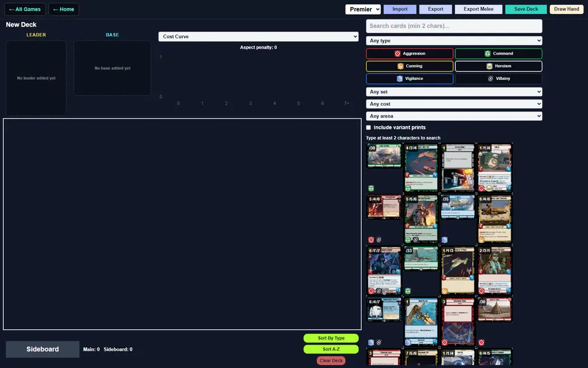Viewport: 588px width, 368px height.
Task: Select the /30 green city base card
Action: coord(384,156)
